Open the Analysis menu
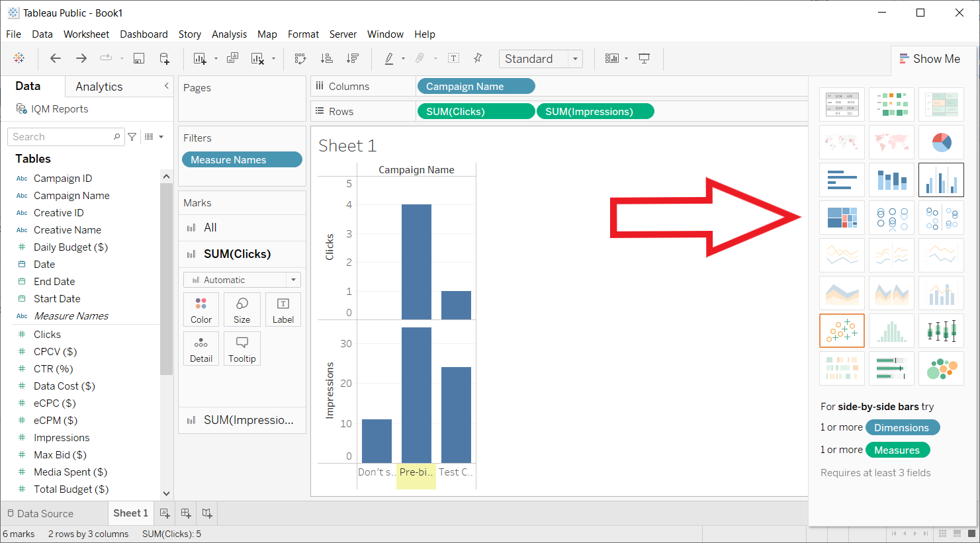 [229, 34]
